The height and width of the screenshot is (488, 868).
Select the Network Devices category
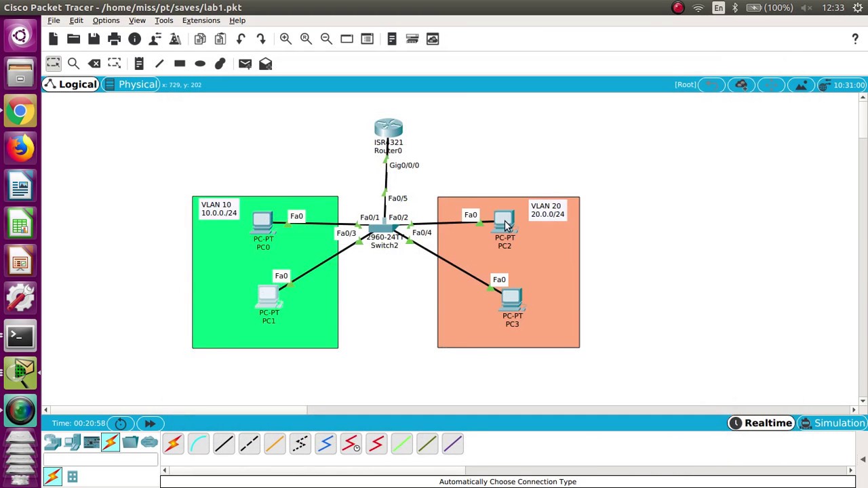pyautogui.click(x=52, y=443)
